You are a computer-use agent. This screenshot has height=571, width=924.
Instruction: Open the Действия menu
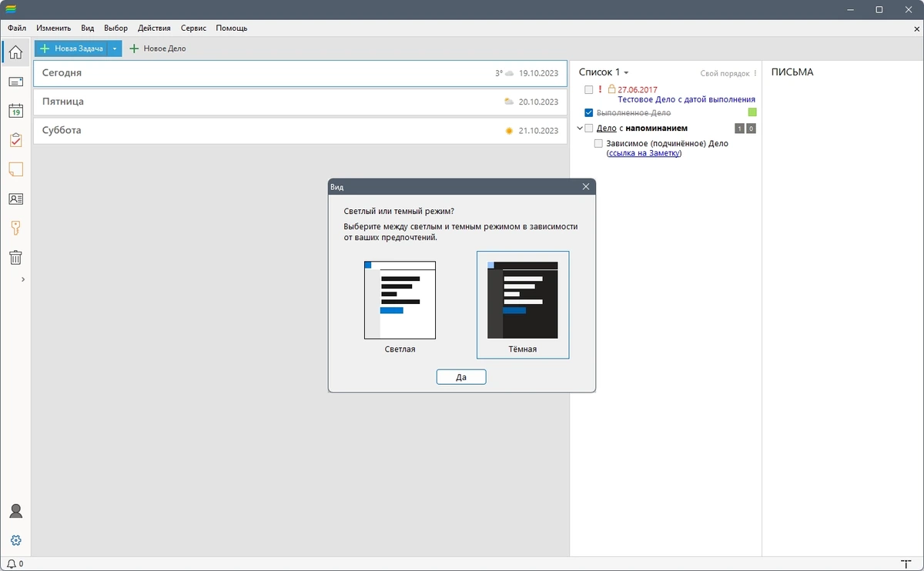pyautogui.click(x=154, y=28)
